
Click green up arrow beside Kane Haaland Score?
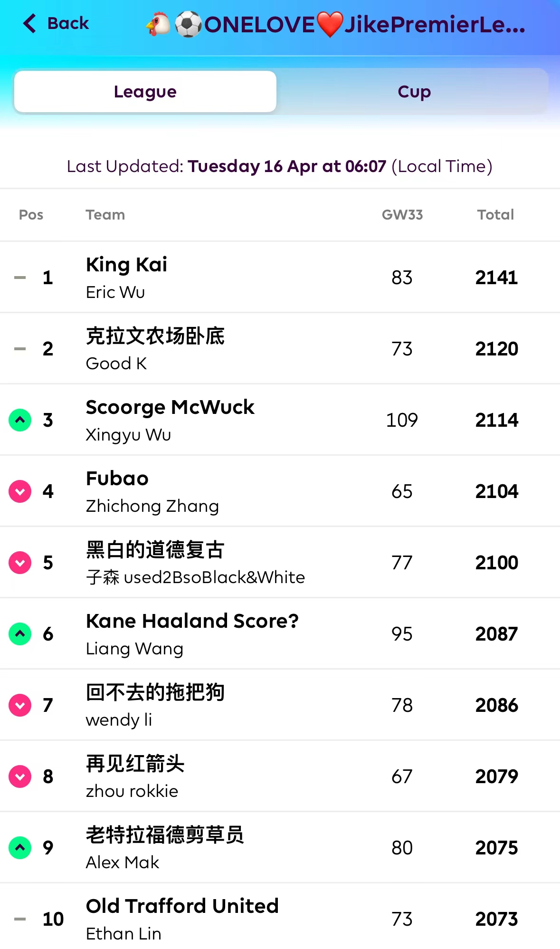20,634
